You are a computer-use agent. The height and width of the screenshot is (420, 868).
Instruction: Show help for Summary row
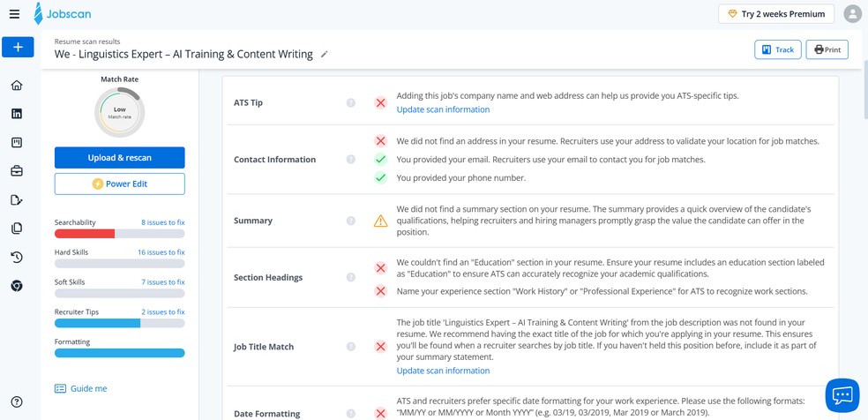(x=350, y=221)
